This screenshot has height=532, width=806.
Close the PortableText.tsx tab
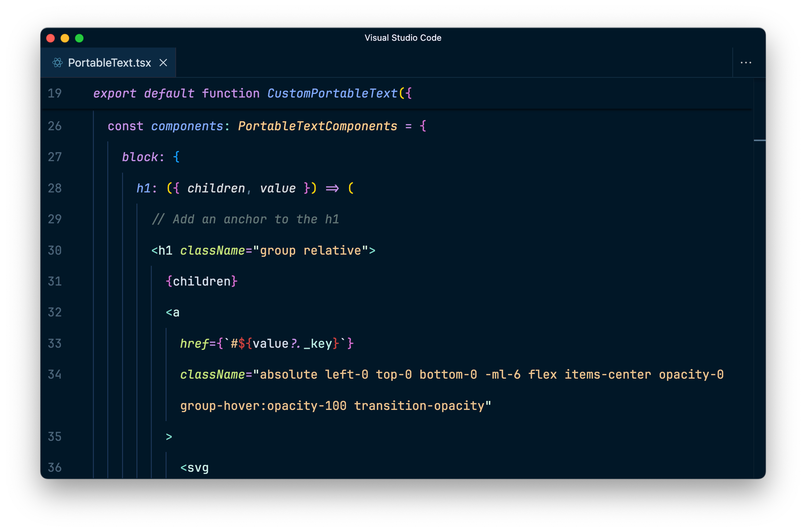(163, 63)
